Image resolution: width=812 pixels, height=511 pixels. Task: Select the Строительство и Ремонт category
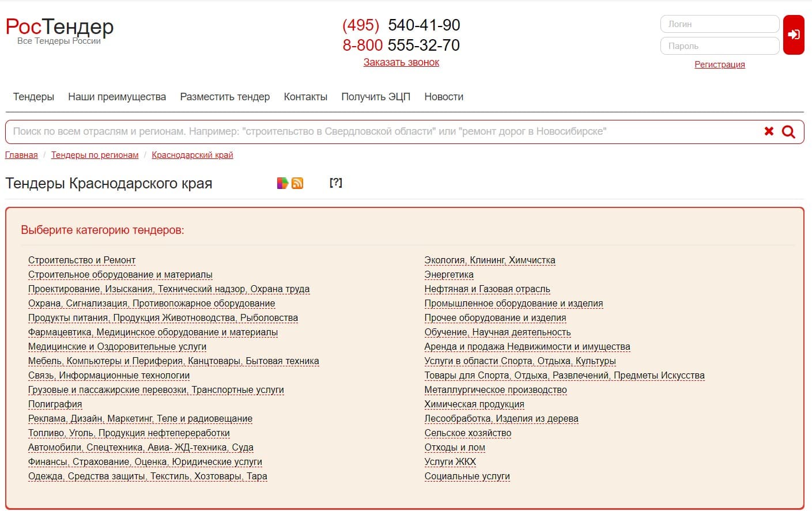tap(82, 260)
